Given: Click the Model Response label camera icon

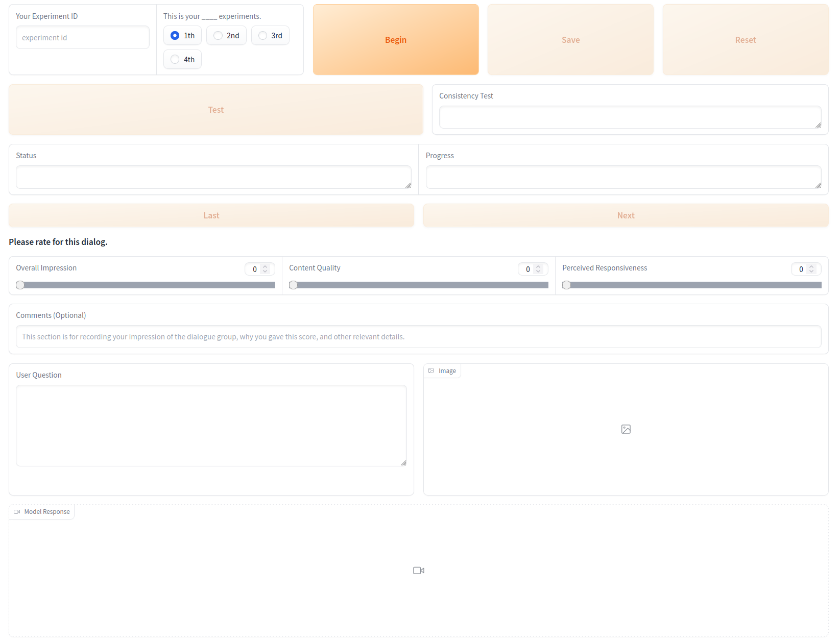Looking at the screenshot, I should (17, 512).
